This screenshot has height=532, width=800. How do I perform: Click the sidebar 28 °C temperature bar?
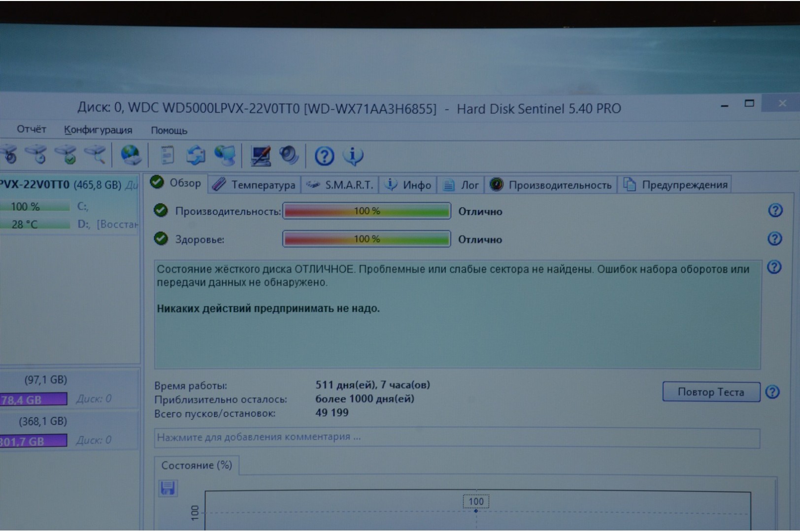coord(34,224)
